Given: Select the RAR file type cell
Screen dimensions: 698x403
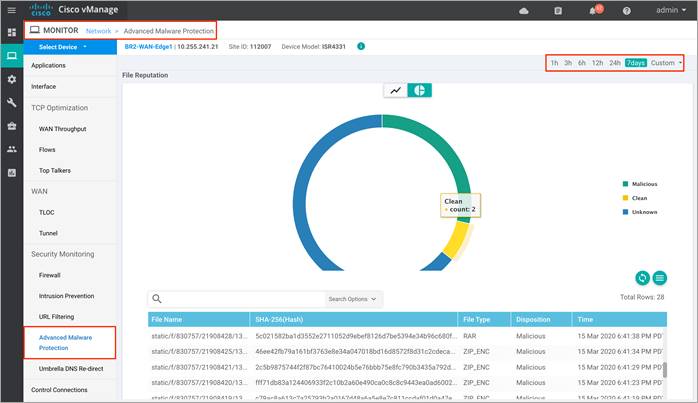Looking at the screenshot, I should pos(470,336).
